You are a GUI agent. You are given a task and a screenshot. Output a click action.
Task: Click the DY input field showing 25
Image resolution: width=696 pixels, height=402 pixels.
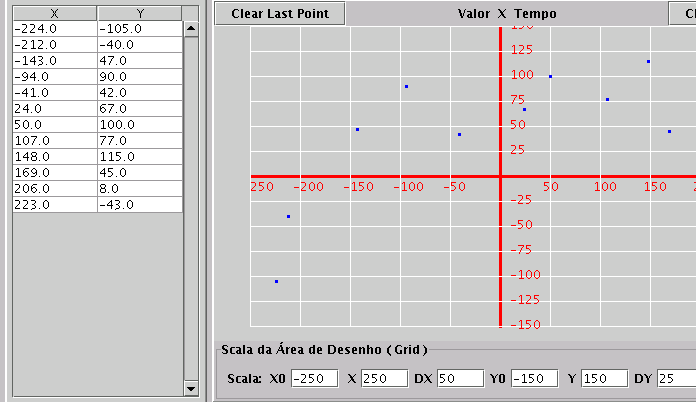coord(677,379)
